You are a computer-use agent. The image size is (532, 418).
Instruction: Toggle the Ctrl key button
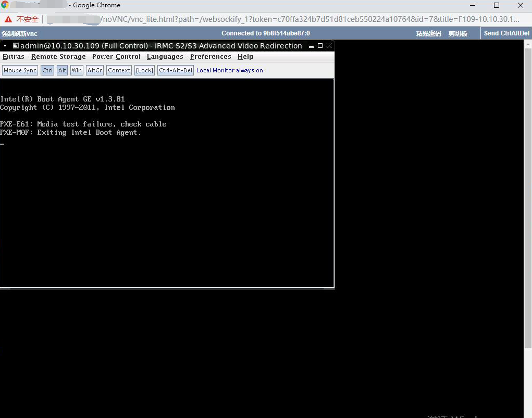pyautogui.click(x=47, y=70)
